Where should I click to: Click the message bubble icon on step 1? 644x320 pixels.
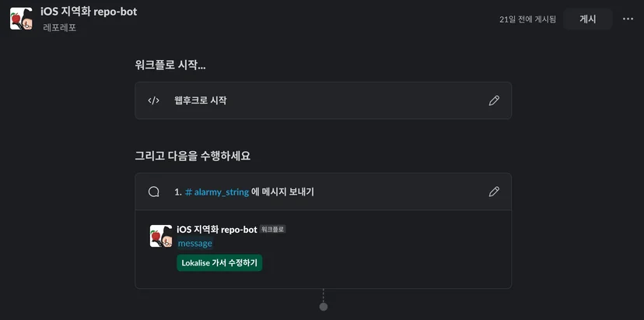[153, 192]
